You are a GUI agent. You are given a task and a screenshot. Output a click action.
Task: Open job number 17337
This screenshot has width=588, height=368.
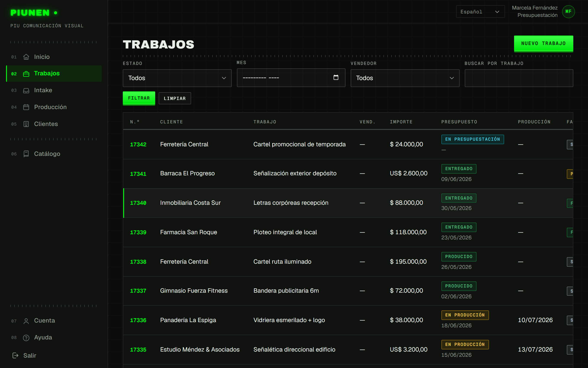pos(138,291)
